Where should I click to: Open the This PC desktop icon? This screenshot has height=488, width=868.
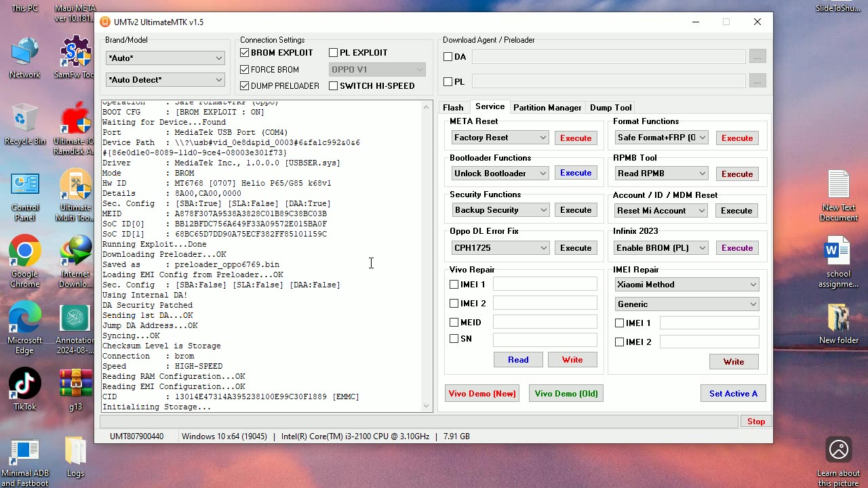(x=24, y=8)
